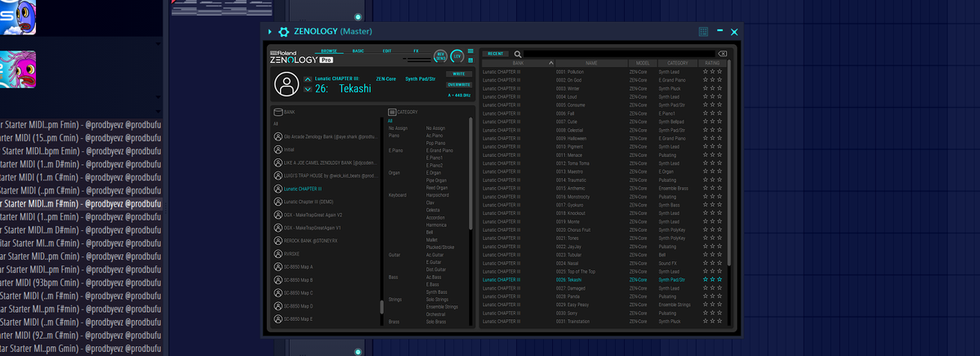980x356 pixels.
Task: Click the pink creature avatar thumbnail
Action: click(17, 69)
